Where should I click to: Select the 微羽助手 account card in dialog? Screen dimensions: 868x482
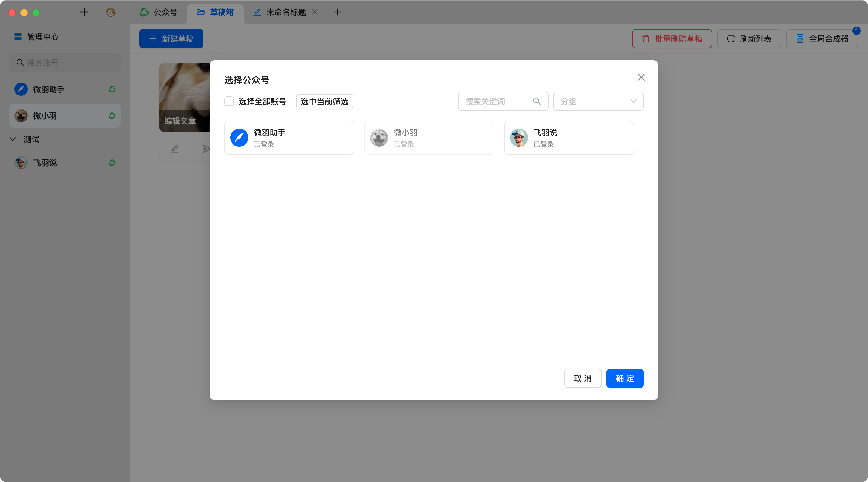289,138
